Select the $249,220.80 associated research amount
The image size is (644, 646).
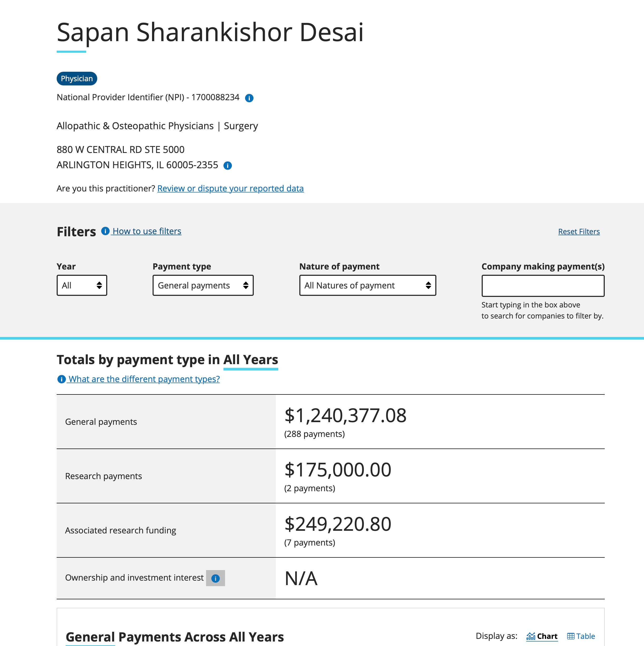338,524
